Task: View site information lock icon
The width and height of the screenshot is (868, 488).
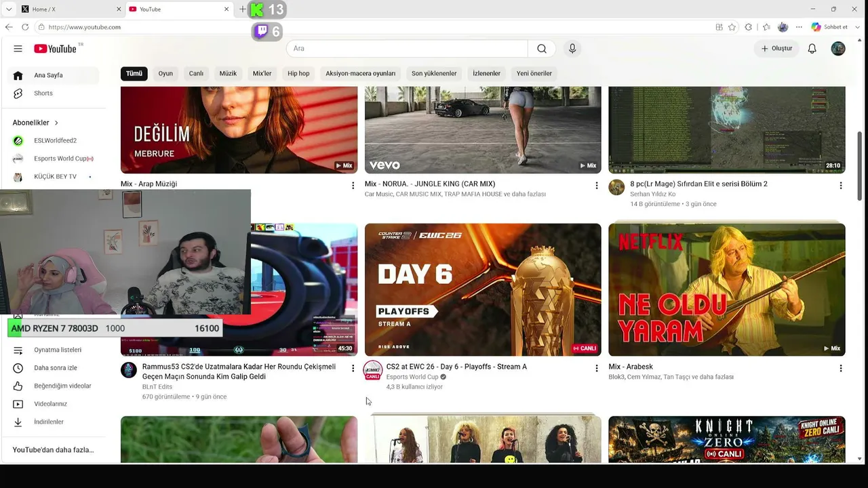Action: [41, 27]
